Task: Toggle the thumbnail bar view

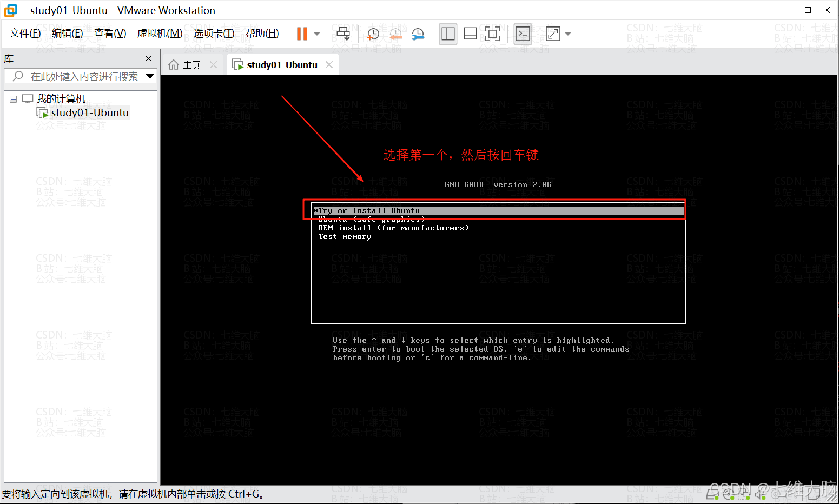Action: click(x=470, y=34)
